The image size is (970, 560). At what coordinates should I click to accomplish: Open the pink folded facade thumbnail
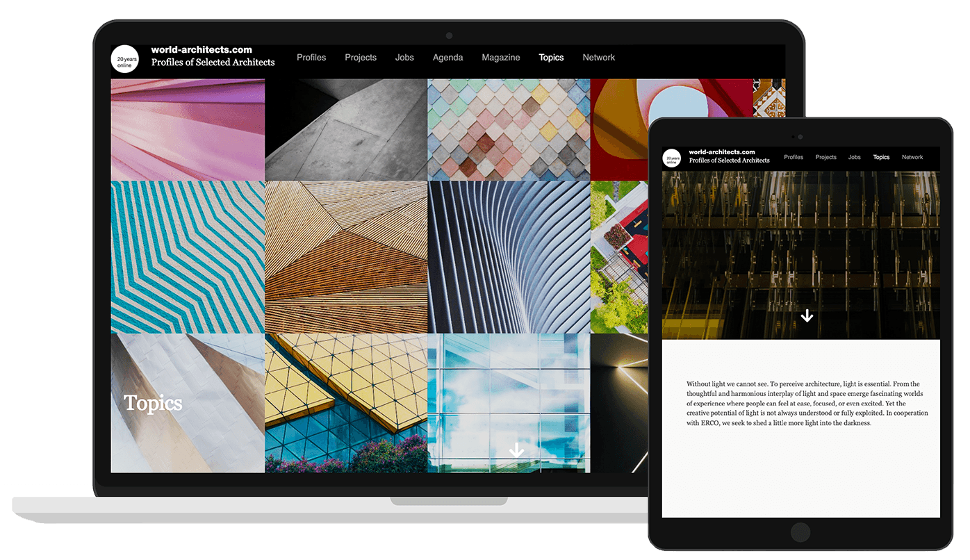coord(188,129)
